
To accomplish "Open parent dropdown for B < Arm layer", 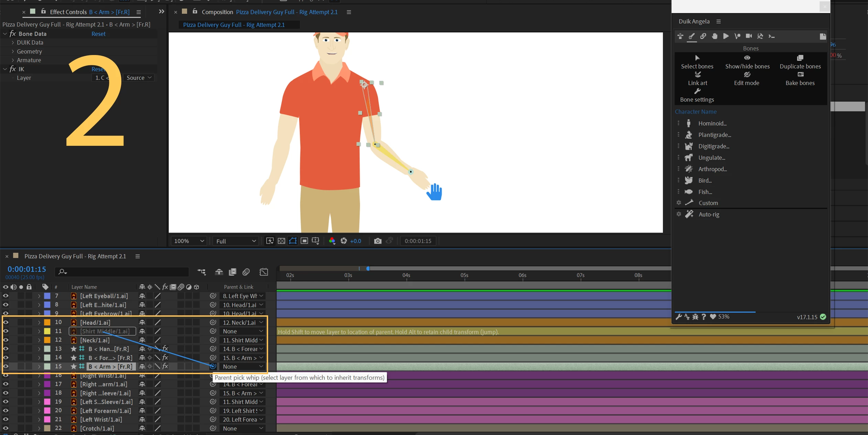I will [243, 367].
